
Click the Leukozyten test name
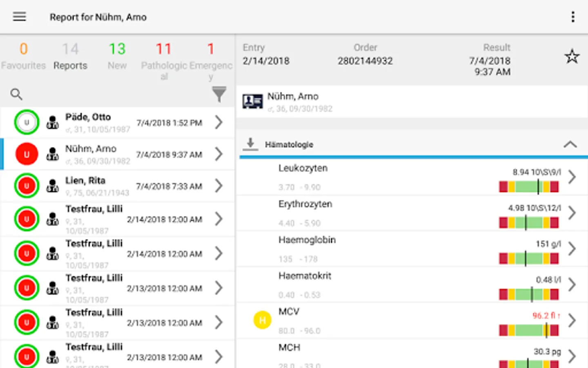click(x=303, y=168)
